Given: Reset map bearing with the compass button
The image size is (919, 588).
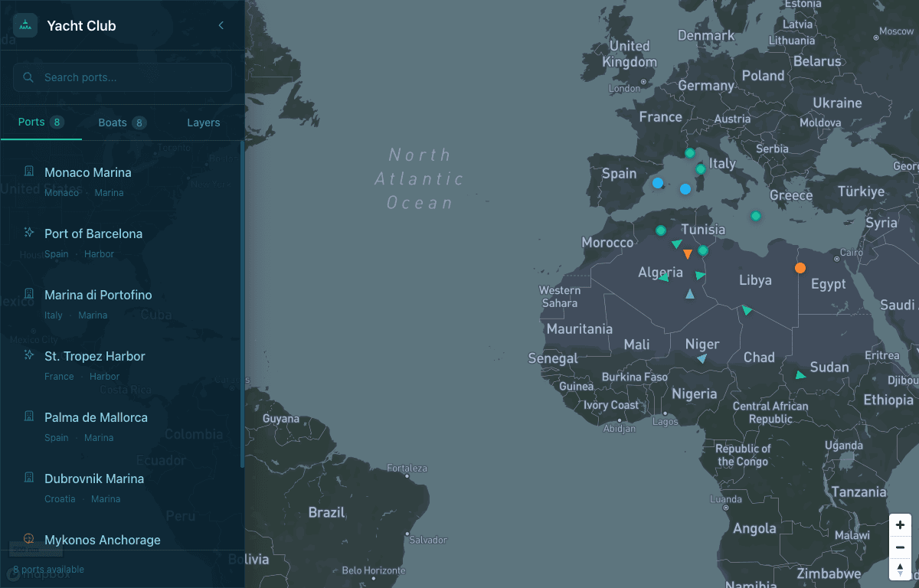Looking at the screenshot, I should (900, 569).
